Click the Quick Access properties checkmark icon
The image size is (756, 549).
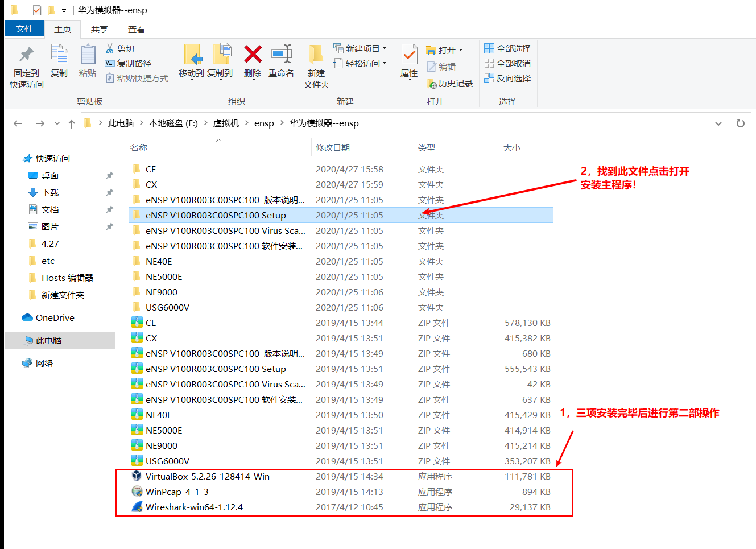37,10
